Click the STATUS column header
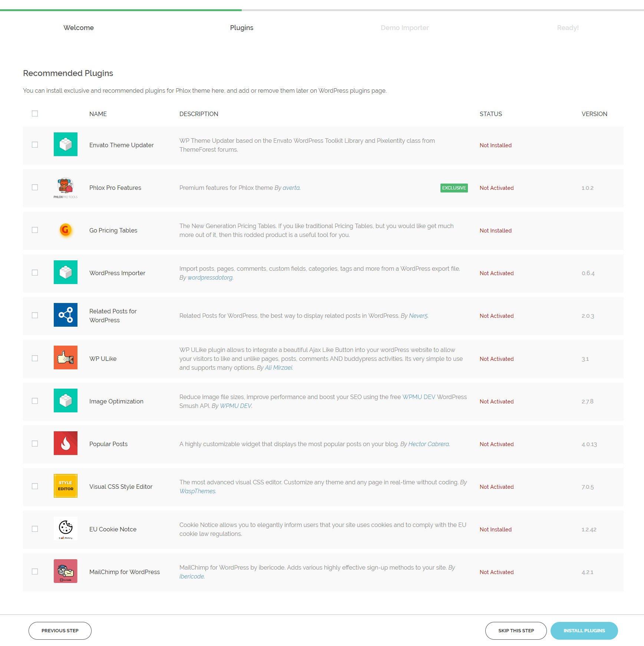 pyautogui.click(x=491, y=114)
